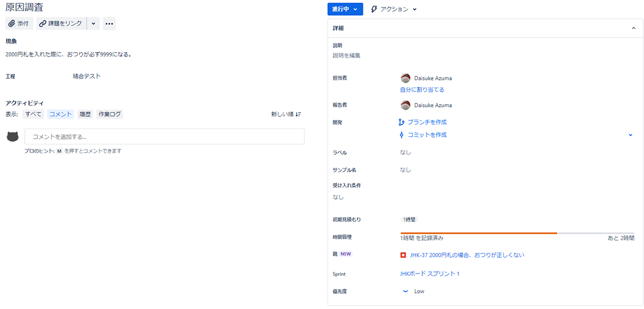Click the ブランチを作成 branch icon
644x309 pixels.
pyautogui.click(x=401, y=122)
